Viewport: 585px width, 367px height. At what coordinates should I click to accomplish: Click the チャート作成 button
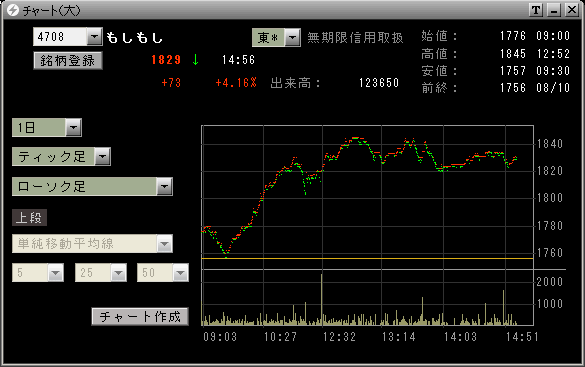(140, 316)
